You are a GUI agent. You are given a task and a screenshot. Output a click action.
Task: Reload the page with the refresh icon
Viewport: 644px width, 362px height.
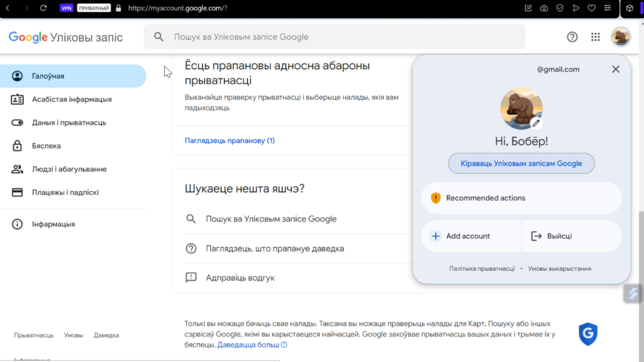(43, 8)
